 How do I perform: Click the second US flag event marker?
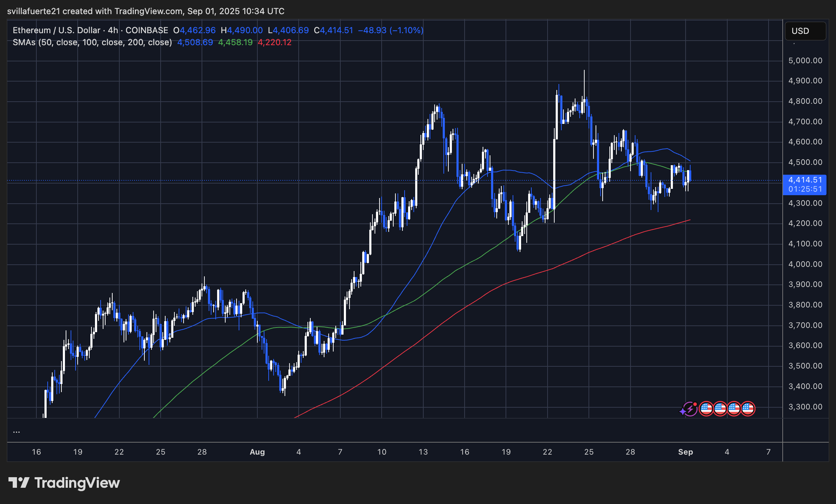pos(720,409)
